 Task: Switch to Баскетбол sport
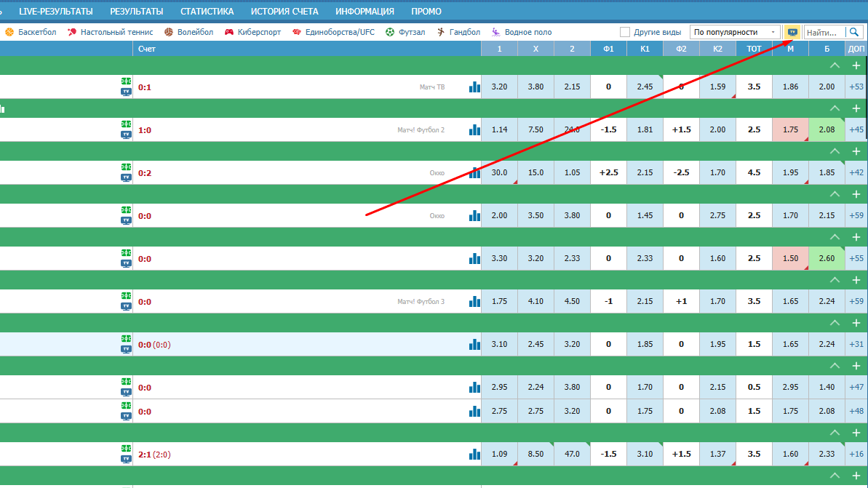point(31,32)
